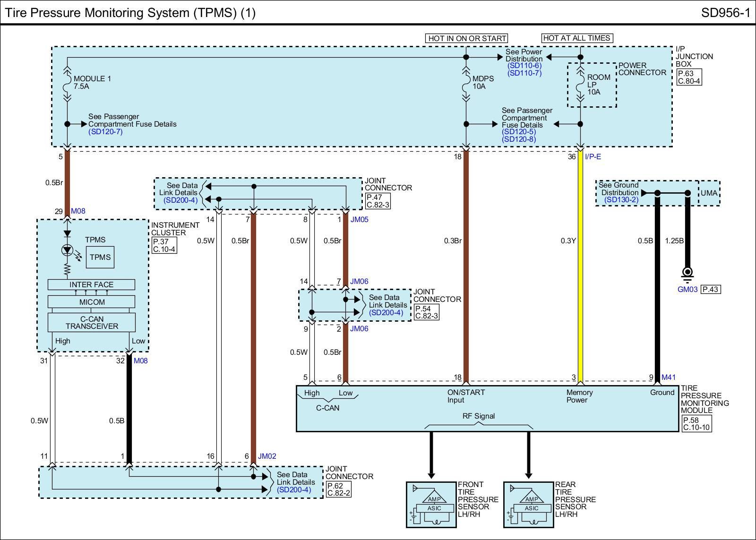Select the M41 connector label
This screenshot has width=756, height=540.
[668, 377]
